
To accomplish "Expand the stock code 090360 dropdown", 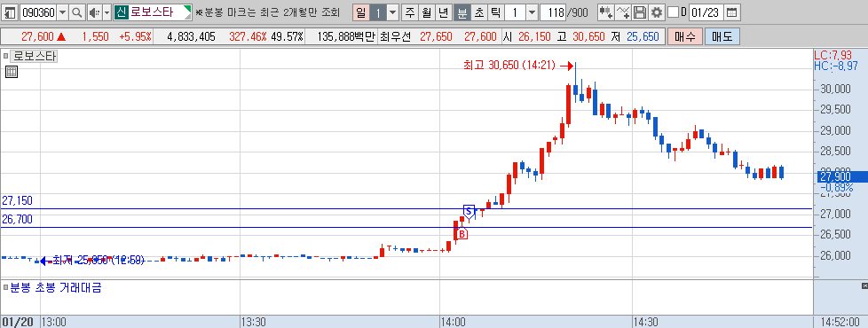I will 62,12.
